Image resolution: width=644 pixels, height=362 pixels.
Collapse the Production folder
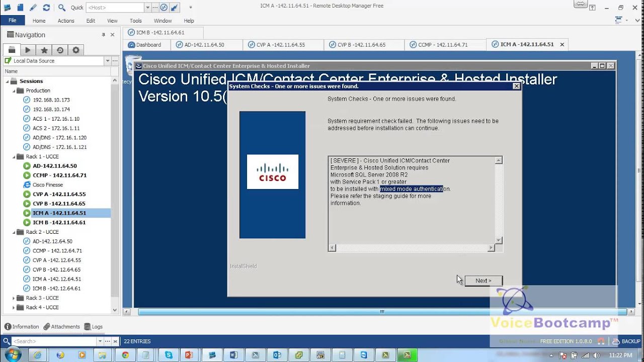click(x=14, y=90)
